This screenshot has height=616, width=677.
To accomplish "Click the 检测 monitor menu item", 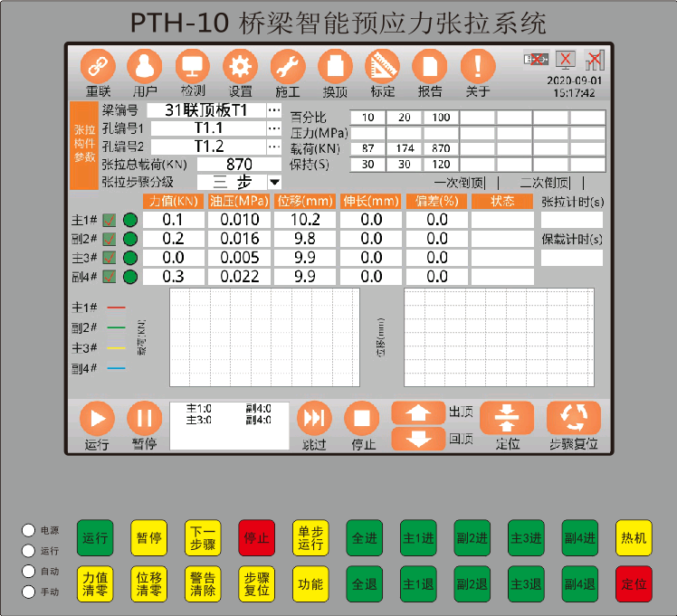I will (x=192, y=66).
